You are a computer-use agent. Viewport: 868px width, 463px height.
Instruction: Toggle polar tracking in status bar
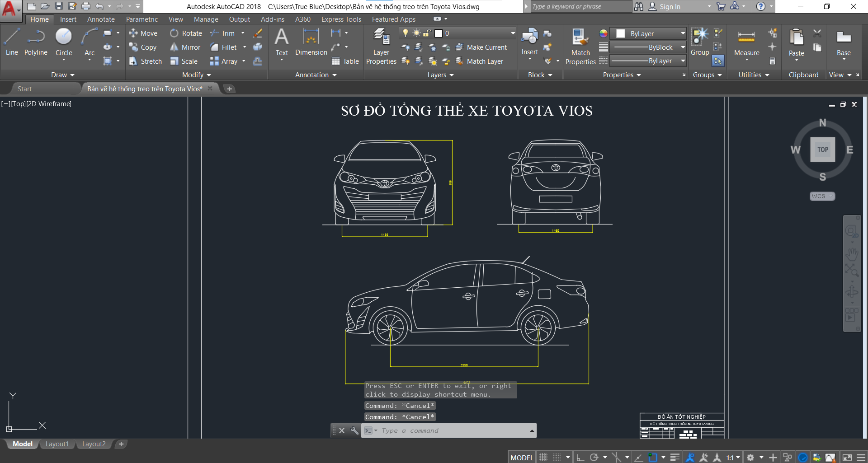coord(594,457)
